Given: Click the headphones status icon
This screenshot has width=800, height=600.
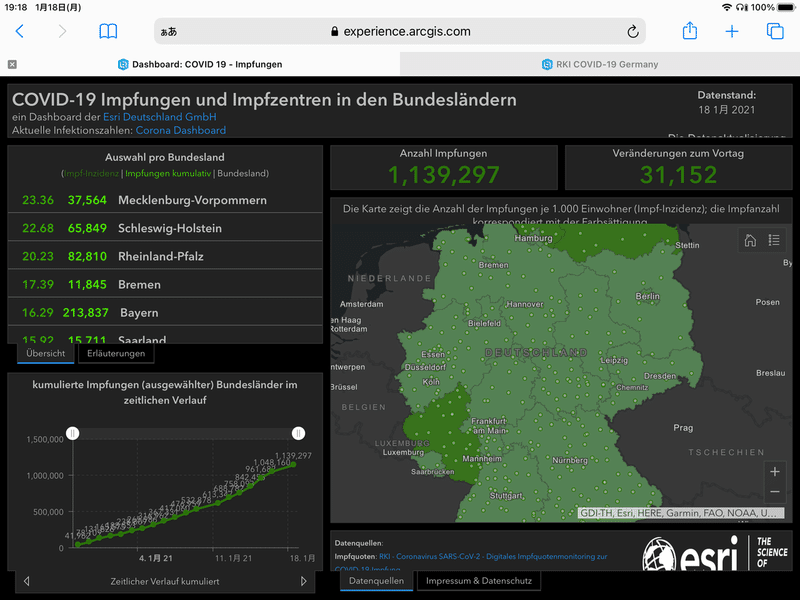Looking at the screenshot, I should click(x=742, y=7).
